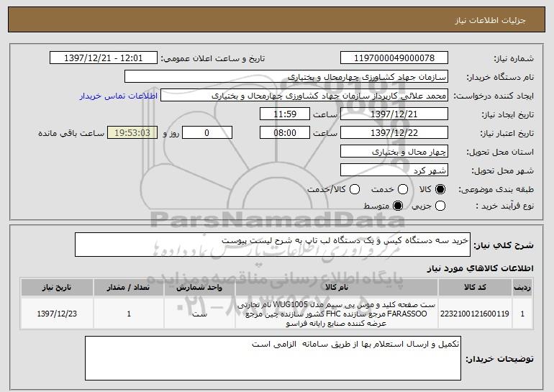Click the remaining time countdown 19:53:03
This screenshot has width=554, height=392.
132,133
